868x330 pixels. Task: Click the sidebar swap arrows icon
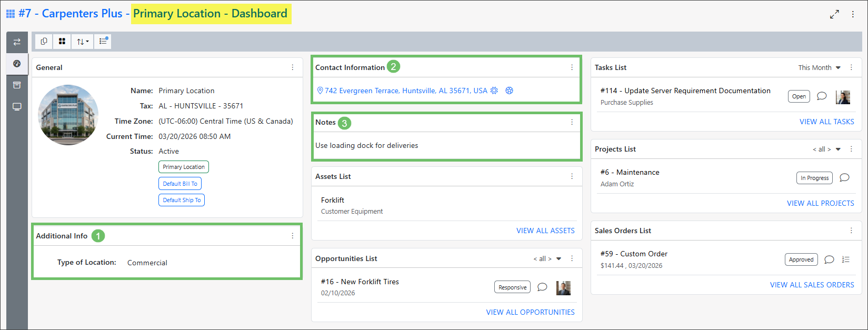[x=17, y=42]
